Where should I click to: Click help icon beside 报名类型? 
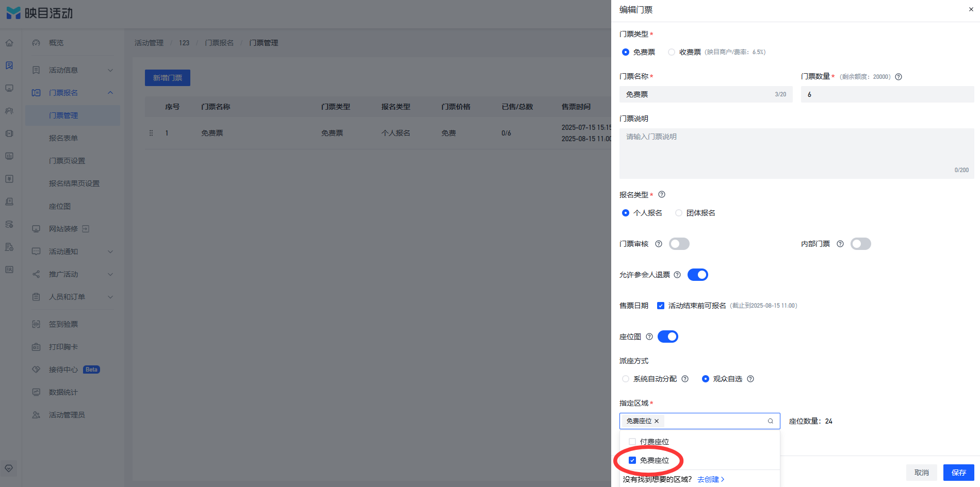pyautogui.click(x=662, y=194)
